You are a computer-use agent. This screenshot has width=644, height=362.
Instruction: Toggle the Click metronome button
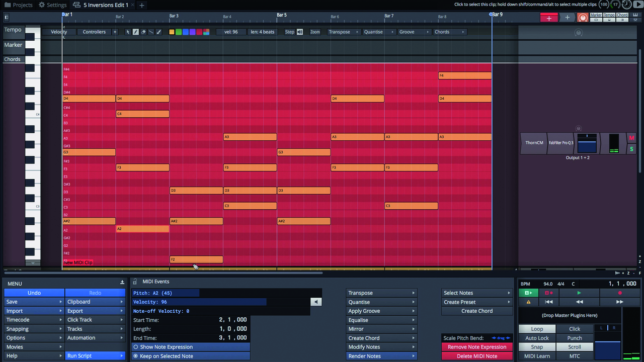[x=575, y=329]
